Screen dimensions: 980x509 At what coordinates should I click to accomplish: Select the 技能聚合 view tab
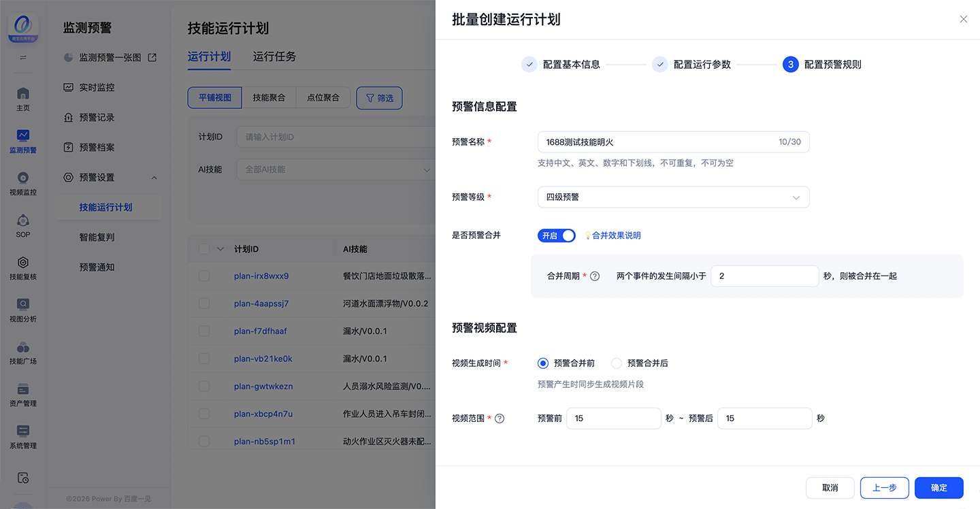[x=269, y=98]
